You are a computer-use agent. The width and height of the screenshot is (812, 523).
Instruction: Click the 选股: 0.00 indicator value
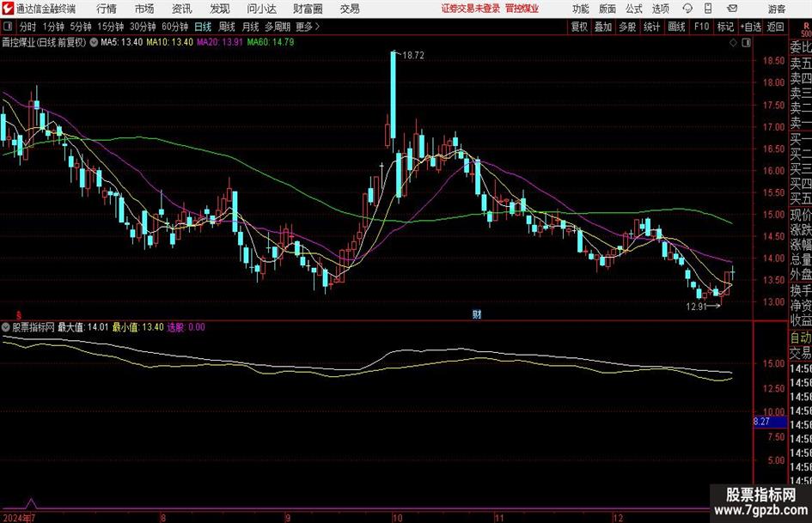pyautogui.click(x=186, y=327)
